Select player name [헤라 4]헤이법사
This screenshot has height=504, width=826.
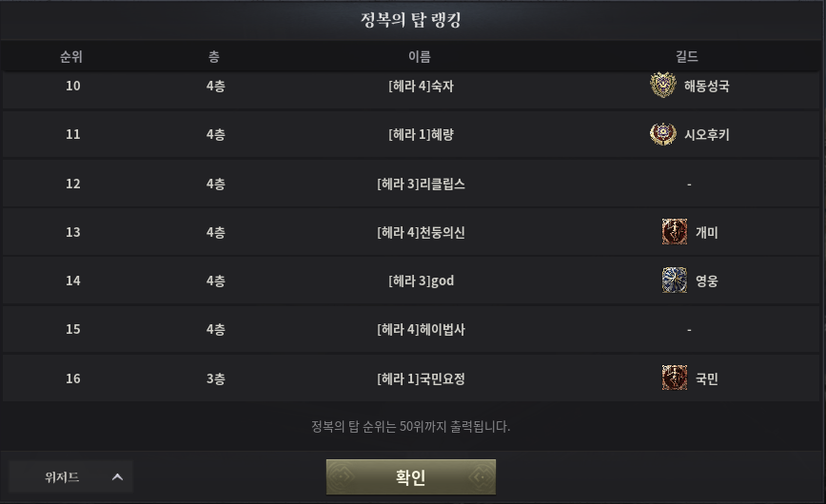click(421, 329)
